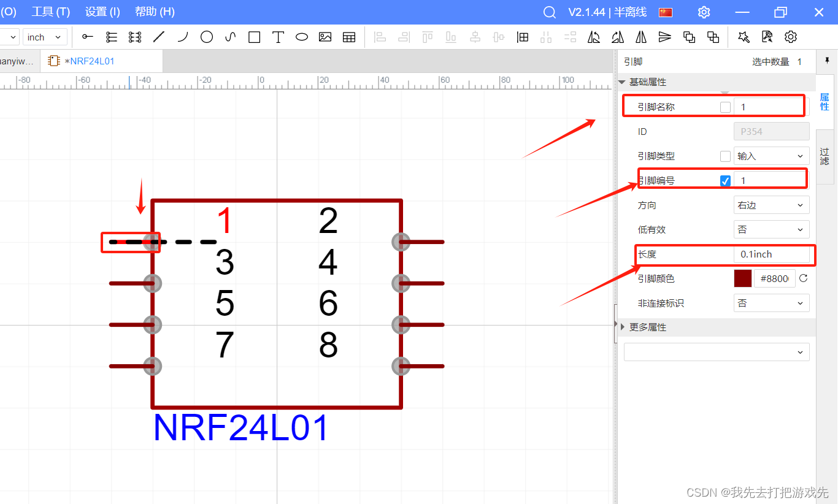Open the 工具 (T) menu

[51, 12]
